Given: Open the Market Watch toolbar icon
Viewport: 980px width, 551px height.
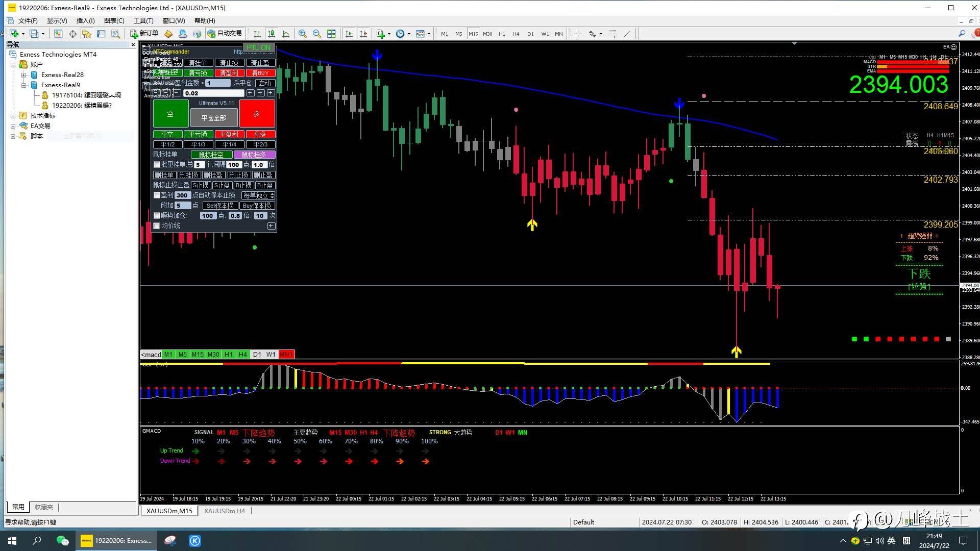Looking at the screenshot, I should click(58, 34).
